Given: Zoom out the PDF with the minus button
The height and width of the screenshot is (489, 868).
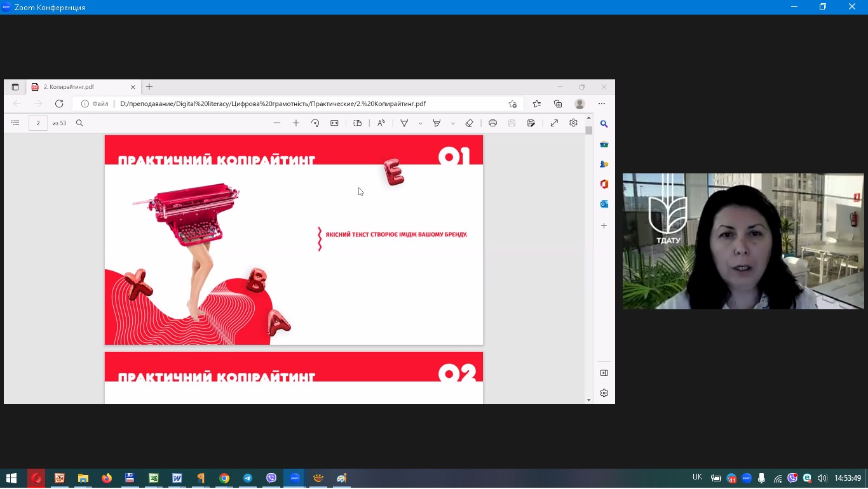Looking at the screenshot, I should (277, 123).
